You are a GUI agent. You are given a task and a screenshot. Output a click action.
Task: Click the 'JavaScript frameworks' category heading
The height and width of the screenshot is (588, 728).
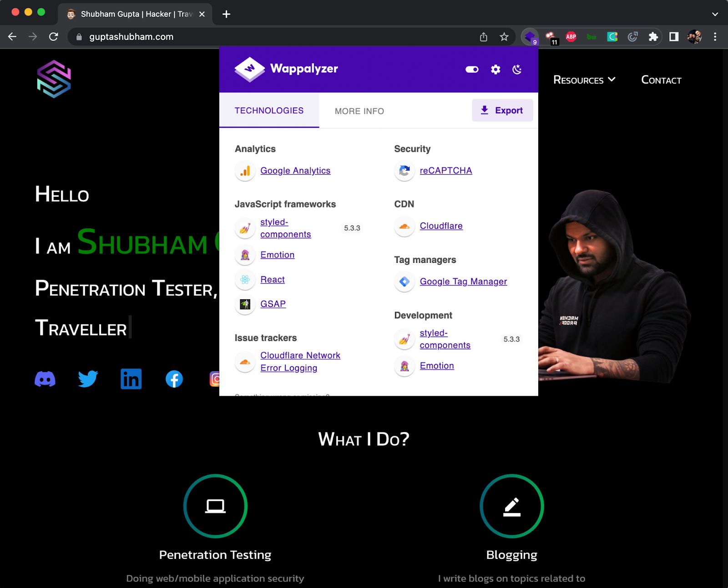pyautogui.click(x=285, y=204)
